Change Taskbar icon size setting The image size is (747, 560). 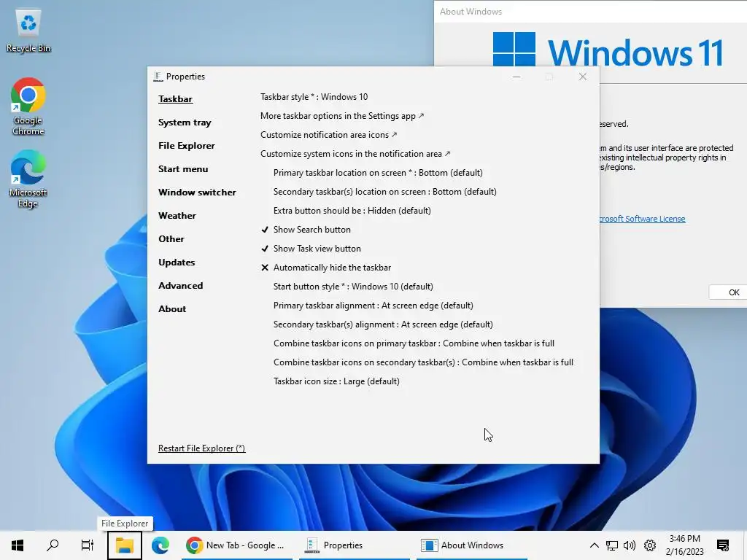tap(336, 381)
